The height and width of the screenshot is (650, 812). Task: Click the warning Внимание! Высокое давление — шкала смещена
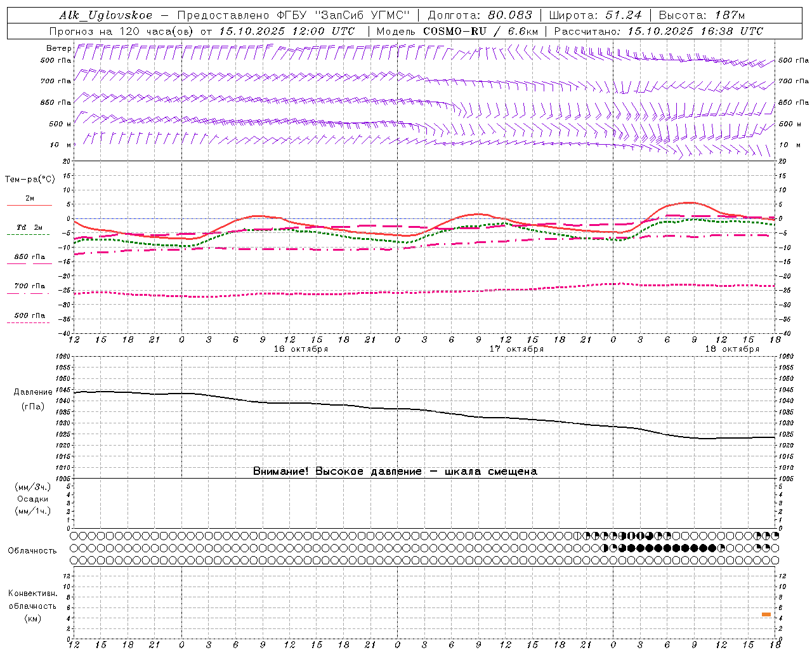coord(395,472)
